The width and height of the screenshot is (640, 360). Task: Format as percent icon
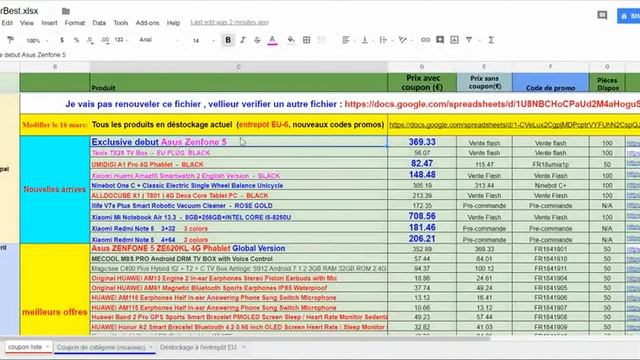pos(76,40)
